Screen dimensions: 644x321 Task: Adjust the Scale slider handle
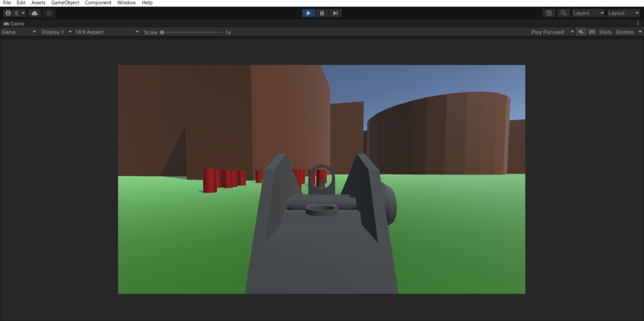(162, 32)
